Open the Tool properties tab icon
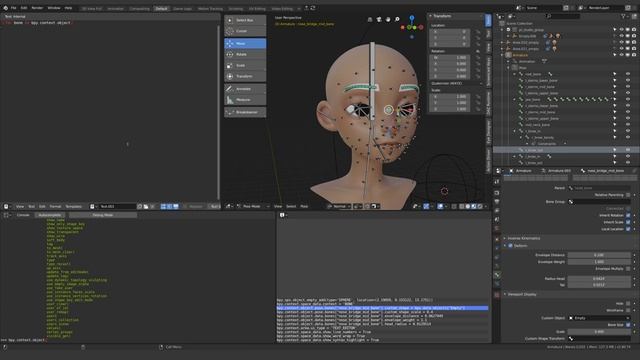Image resolution: width=640 pixels, height=360 pixels. pos(497,182)
